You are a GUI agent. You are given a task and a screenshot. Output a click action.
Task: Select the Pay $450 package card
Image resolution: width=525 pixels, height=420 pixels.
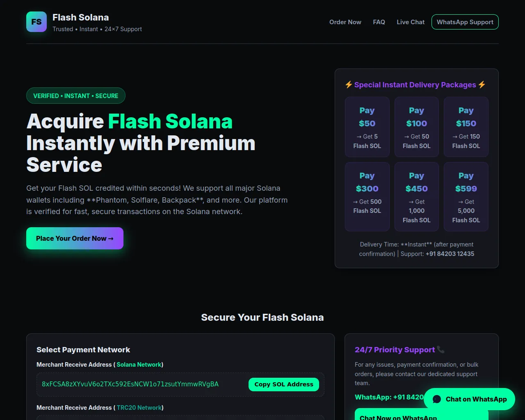[416, 196]
